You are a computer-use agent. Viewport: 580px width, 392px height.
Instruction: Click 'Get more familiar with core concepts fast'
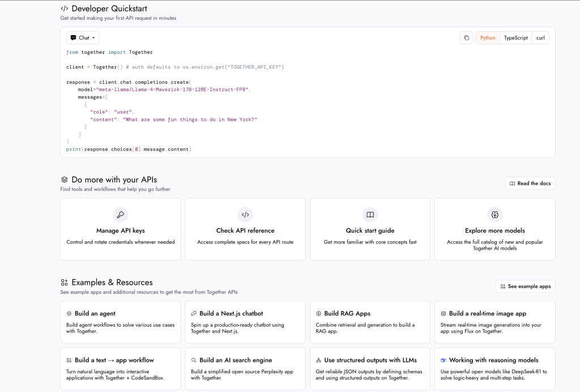(370, 242)
